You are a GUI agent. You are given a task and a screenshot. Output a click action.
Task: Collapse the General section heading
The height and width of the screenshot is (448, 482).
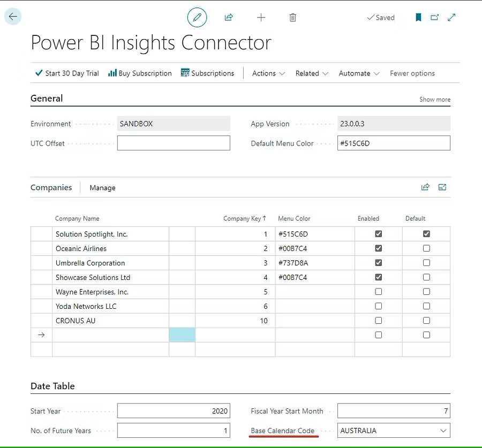47,98
